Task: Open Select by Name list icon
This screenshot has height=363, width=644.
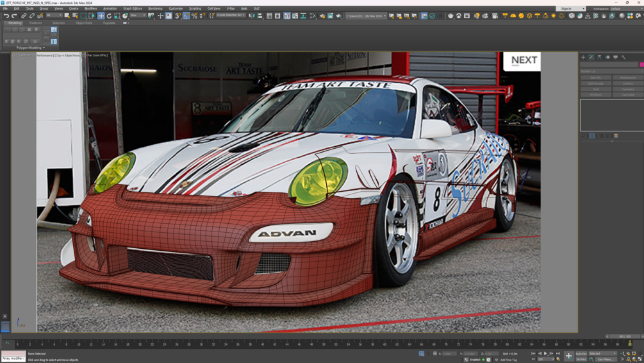Action: (x=75, y=15)
